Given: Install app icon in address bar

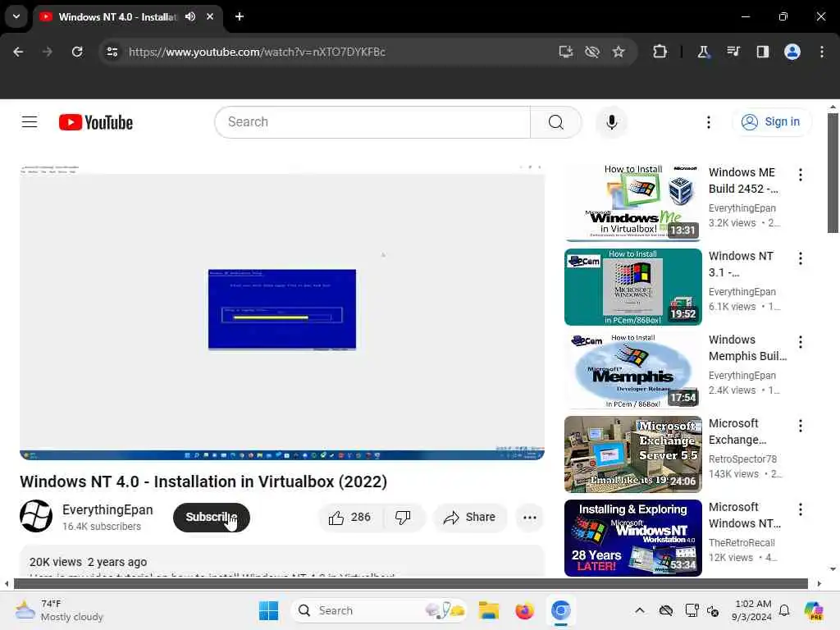Looking at the screenshot, I should click(x=566, y=52).
